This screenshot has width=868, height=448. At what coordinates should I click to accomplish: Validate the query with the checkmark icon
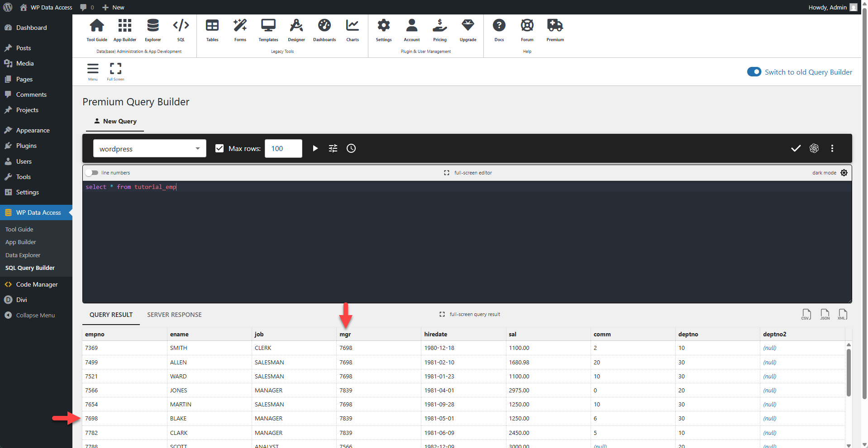796,148
